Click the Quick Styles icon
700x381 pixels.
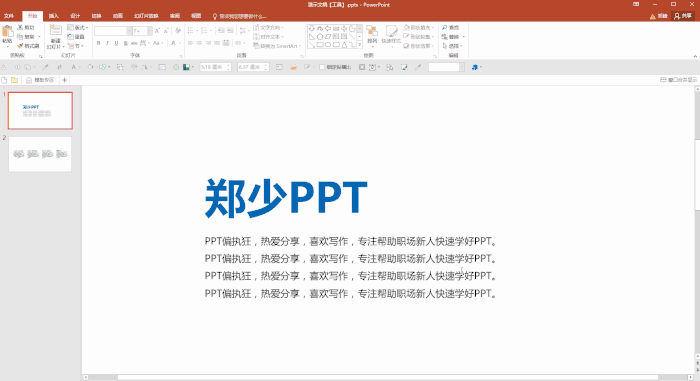click(391, 31)
